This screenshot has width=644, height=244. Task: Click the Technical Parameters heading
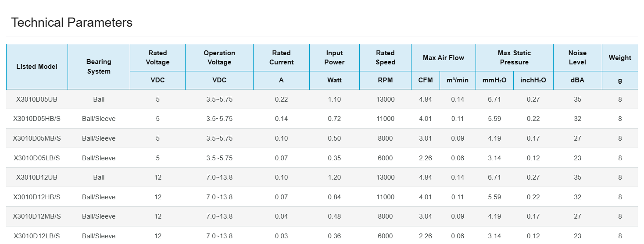72,22
